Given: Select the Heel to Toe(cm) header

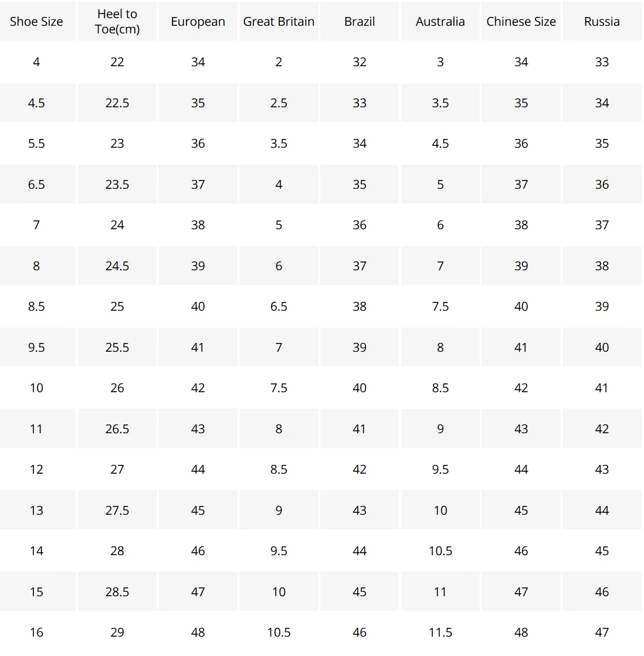Looking at the screenshot, I should [x=117, y=21].
